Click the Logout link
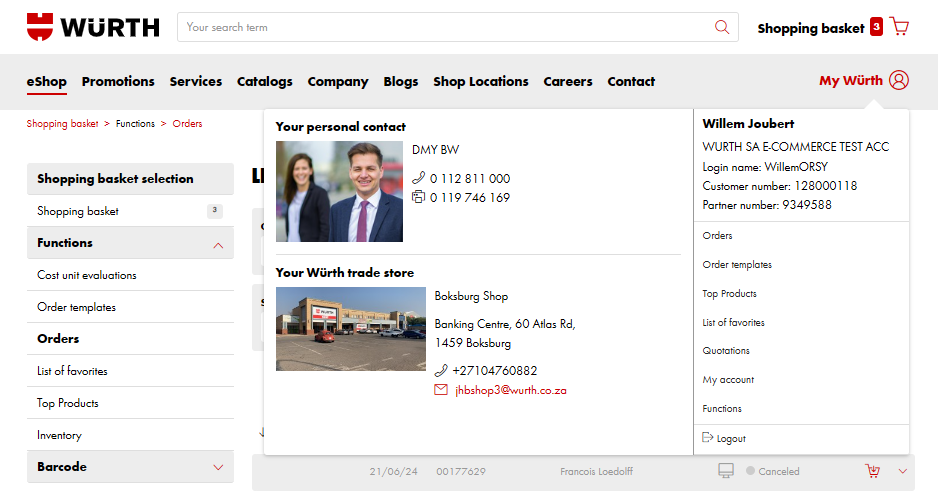938x499 pixels. (x=731, y=439)
